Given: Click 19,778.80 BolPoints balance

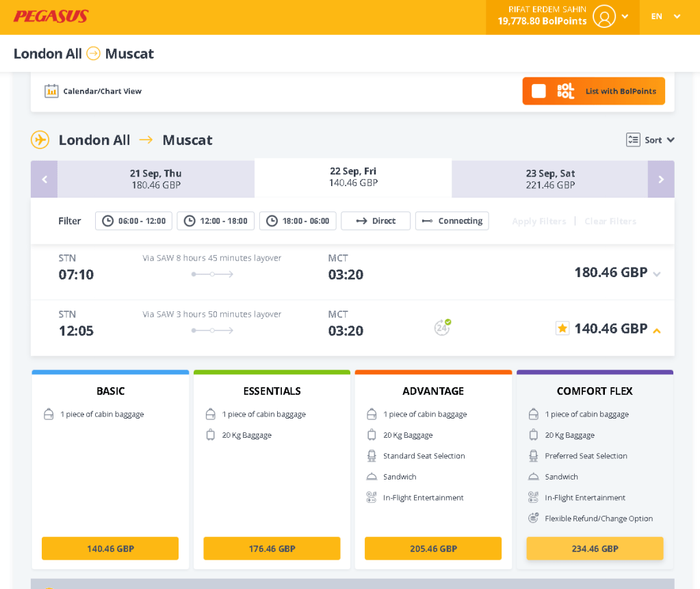Looking at the screenshot, I should pos(542,21).
